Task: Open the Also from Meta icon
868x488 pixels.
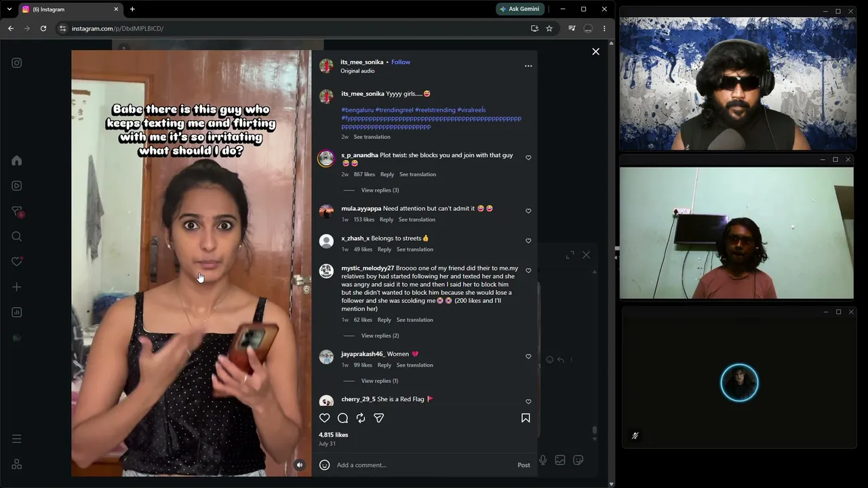Action: click(x=17, y=464)
